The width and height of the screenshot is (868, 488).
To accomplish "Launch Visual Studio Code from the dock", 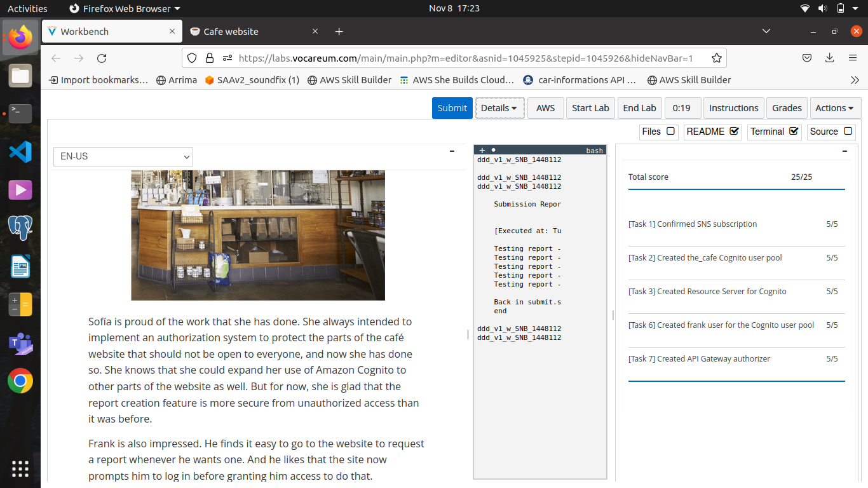I will (20, 152).
